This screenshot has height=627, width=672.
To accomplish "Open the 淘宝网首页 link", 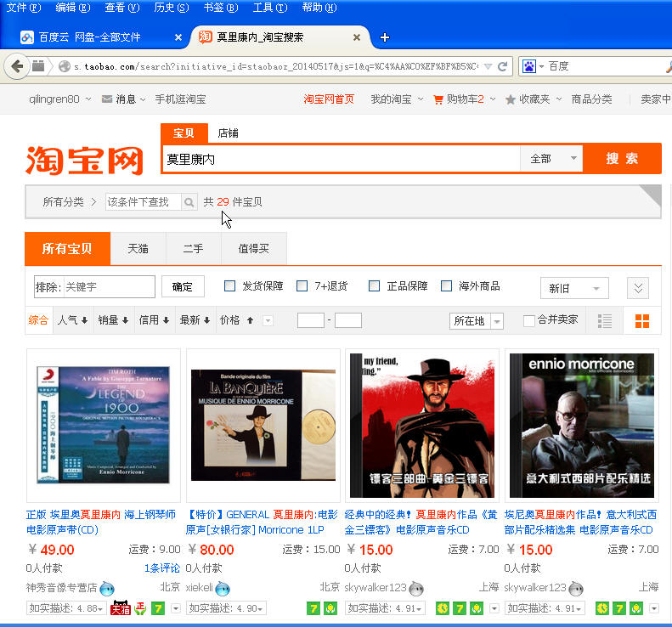I will point(329,99).
